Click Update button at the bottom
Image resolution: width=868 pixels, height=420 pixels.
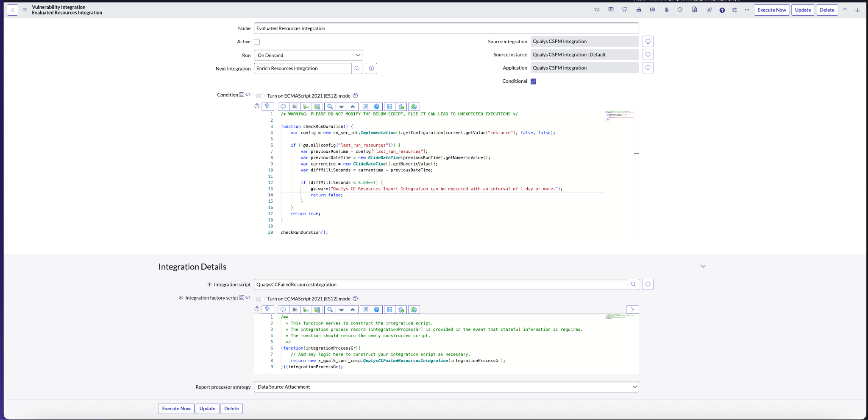[207, 409]
